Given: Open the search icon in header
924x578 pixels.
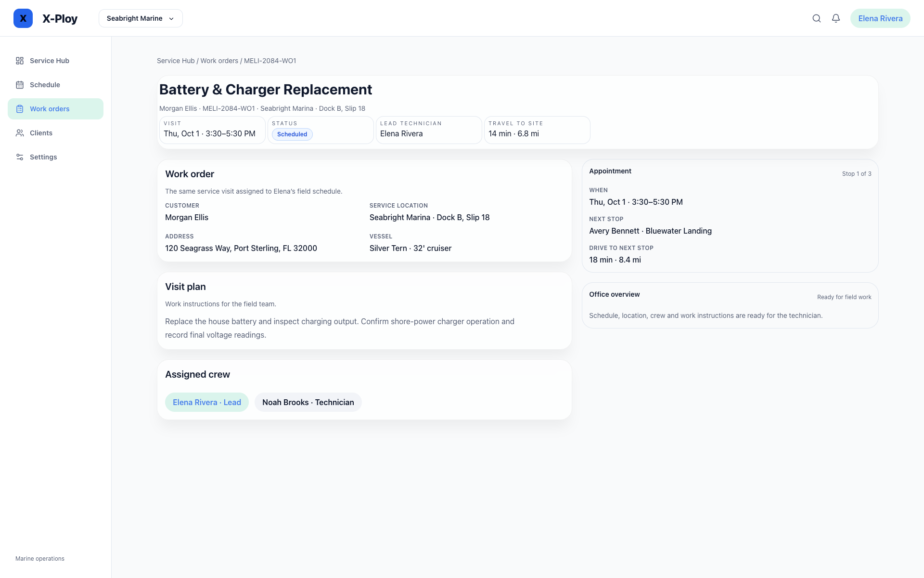Looking at the screenshot, I should (817, 18).
